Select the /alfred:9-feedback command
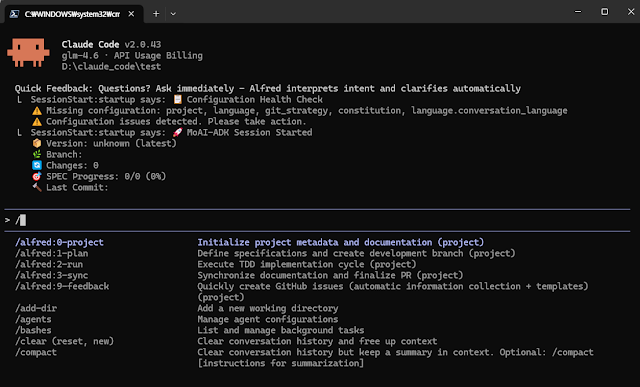640x387 pixels. [x=62, y=286]
